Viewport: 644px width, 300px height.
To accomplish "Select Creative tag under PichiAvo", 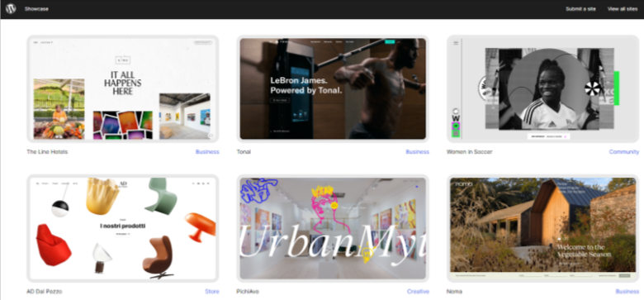I will (x=418, y=292).
